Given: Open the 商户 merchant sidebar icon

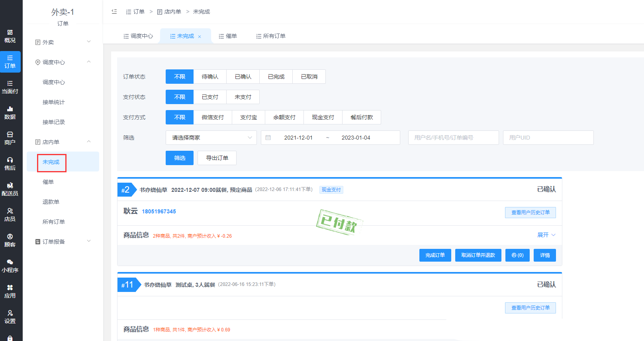Looking at the screenshot, I should (10, 138).
